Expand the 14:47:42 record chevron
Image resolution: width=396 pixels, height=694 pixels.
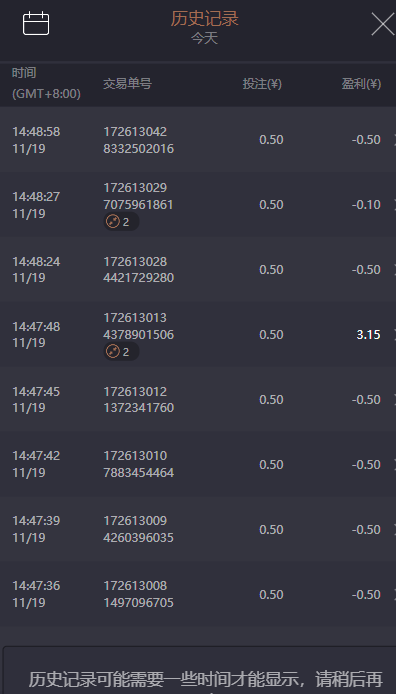coord(394,465)
